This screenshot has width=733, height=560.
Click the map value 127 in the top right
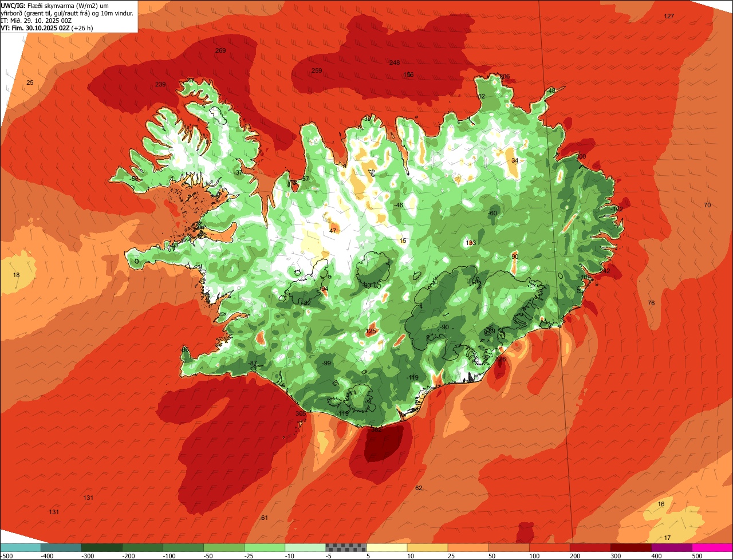(669, 16)
